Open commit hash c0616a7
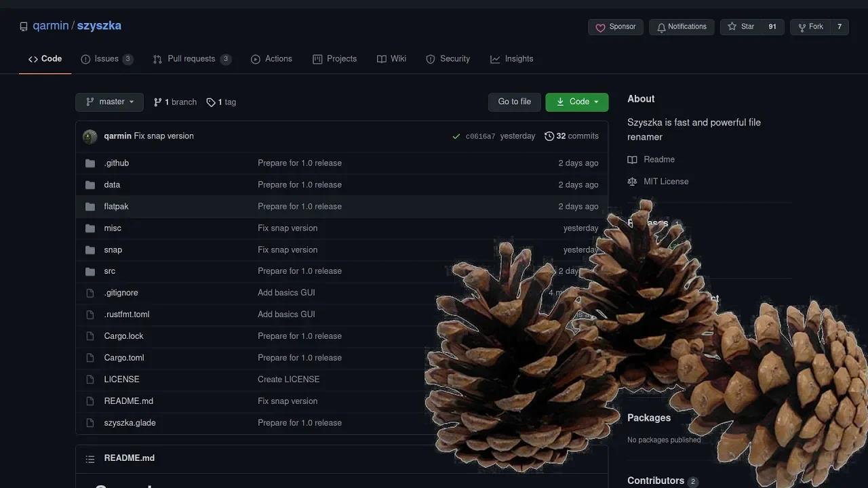 480,137
